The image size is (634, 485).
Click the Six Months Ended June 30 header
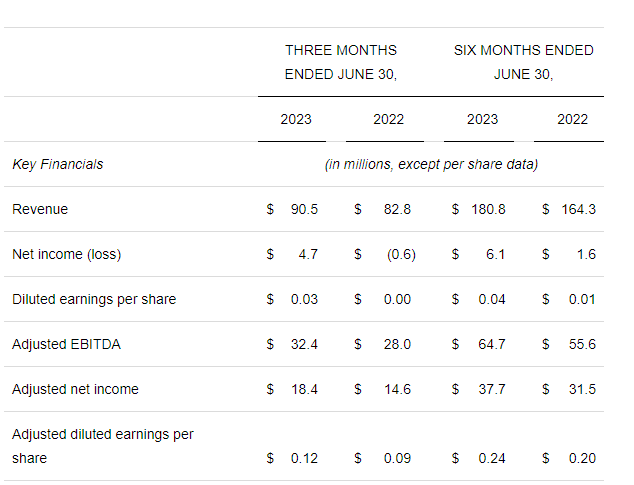tap(523, 62)
